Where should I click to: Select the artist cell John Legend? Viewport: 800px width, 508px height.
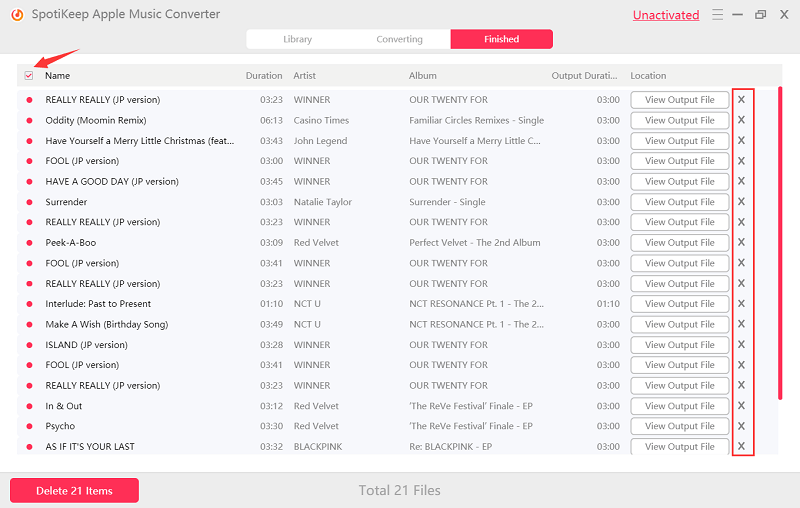pos(320,141)
